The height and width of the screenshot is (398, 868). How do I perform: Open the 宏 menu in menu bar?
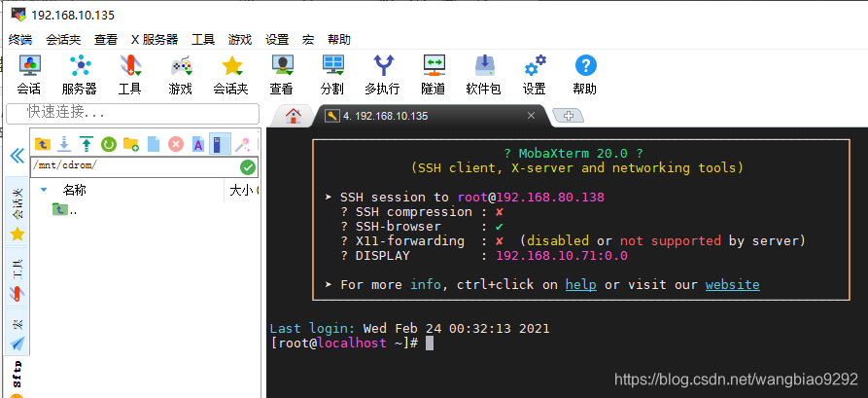point(308,39)
